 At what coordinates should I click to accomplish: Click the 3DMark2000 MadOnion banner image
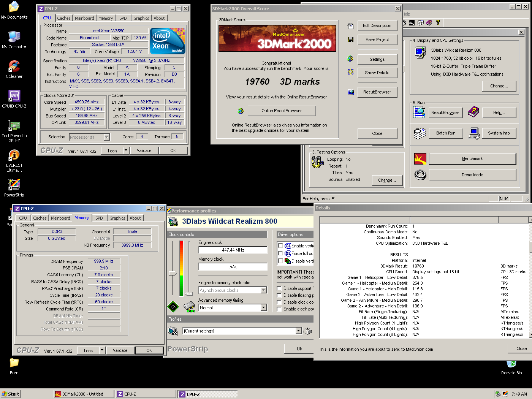point(277,38)
